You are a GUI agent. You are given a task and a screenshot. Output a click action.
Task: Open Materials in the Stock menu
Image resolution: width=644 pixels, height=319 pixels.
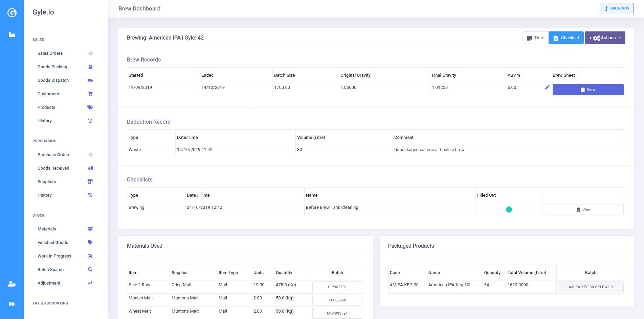click(x=47, y=229)
